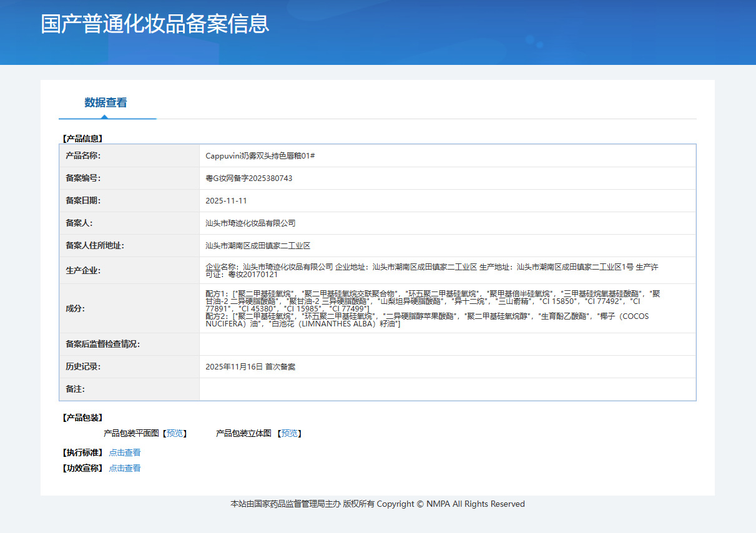Click the 备案人 value 汕头市琦迹化妆品有限公司

(250, 223)
